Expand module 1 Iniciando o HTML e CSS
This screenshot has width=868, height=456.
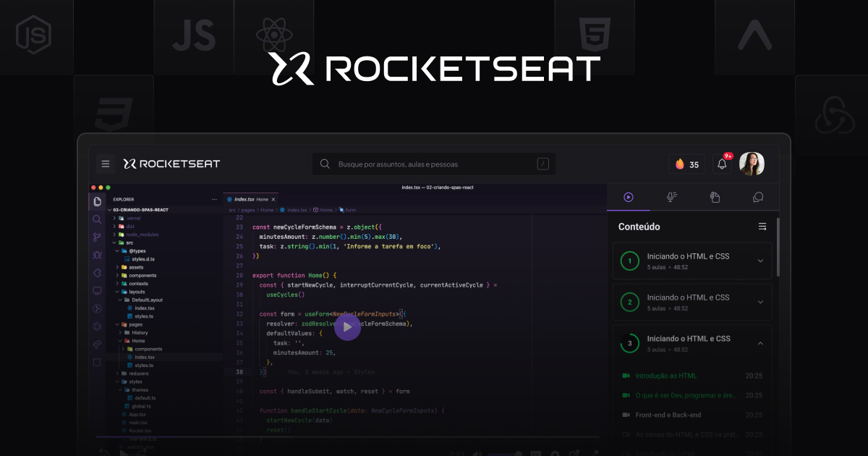(x=760, y=261)
